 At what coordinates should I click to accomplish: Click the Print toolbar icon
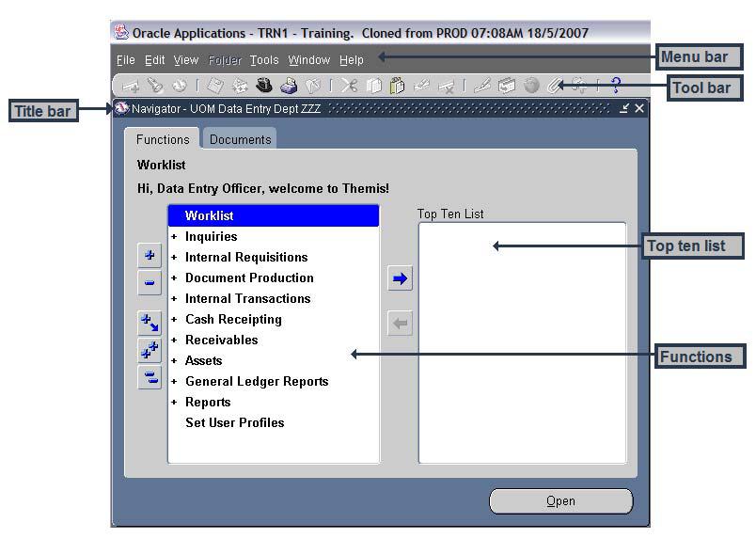(x=289, y=86)
